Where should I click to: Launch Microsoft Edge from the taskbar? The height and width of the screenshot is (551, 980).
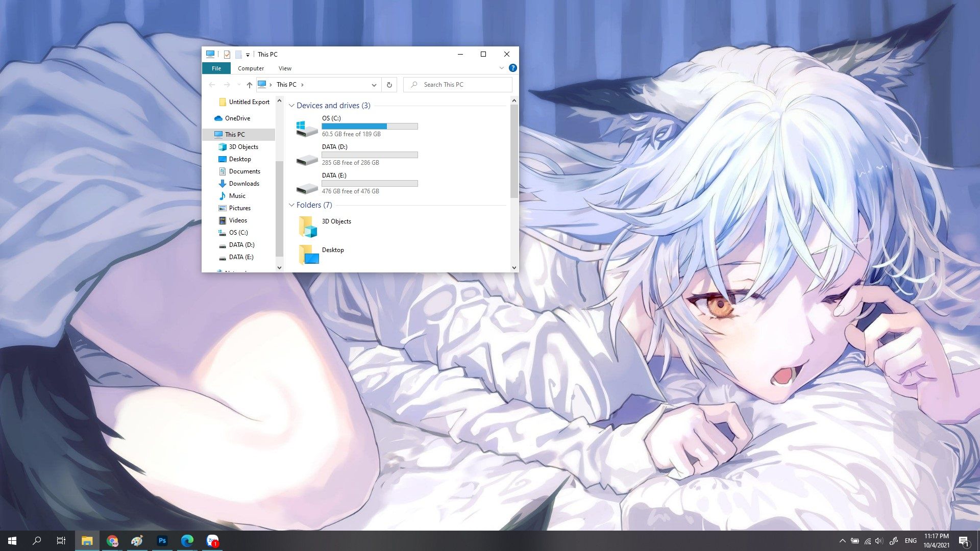pyautogui.click(x=187, y=541)
